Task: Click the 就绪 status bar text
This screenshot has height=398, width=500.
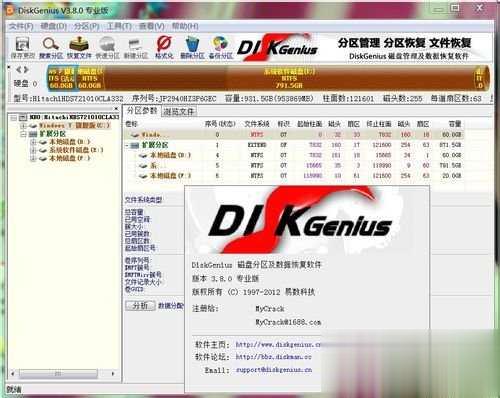Action: pos(14,389)
